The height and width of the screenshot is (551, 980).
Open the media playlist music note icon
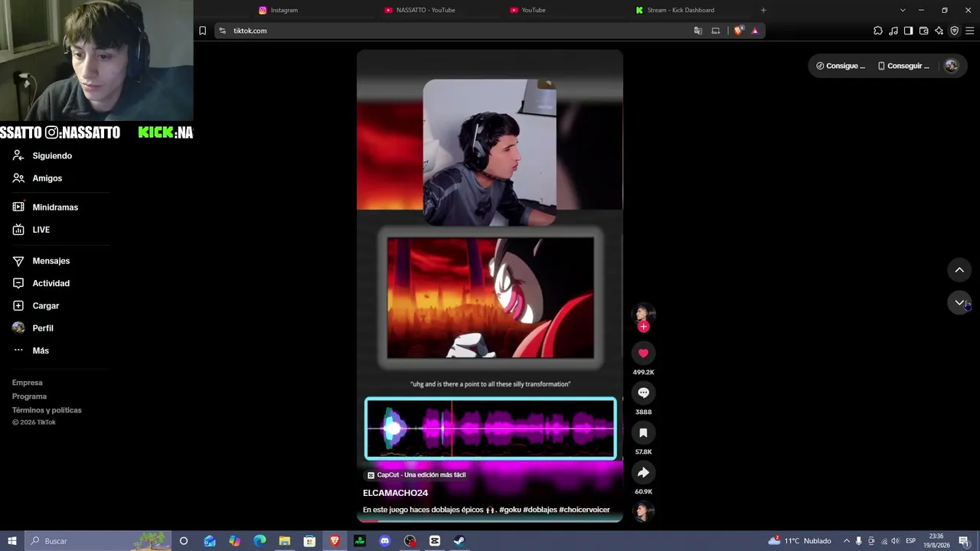point(893,31)
